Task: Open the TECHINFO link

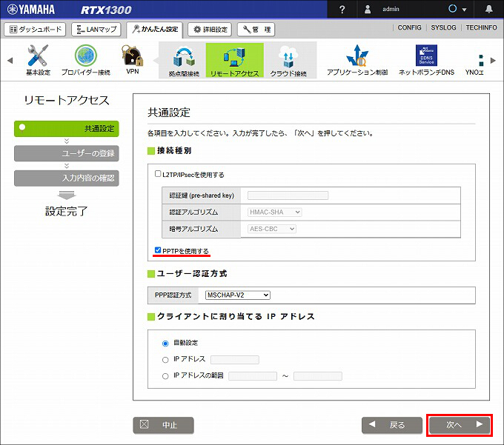Action: 481,27
